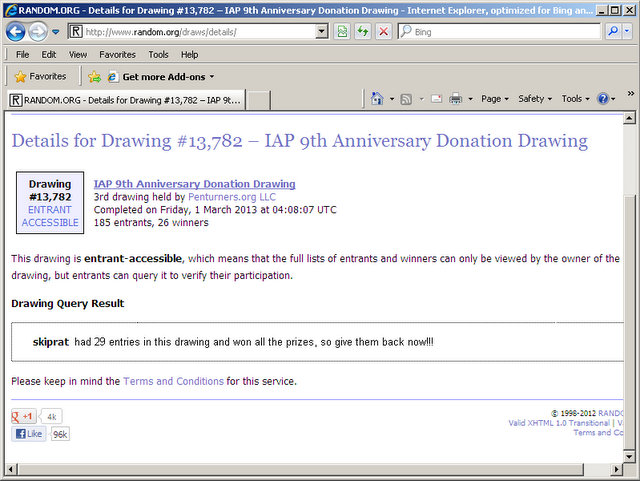This screenshot has height=481, width=640.
Task: Open the Terms and Conditions link
Action: coord(173,381)
